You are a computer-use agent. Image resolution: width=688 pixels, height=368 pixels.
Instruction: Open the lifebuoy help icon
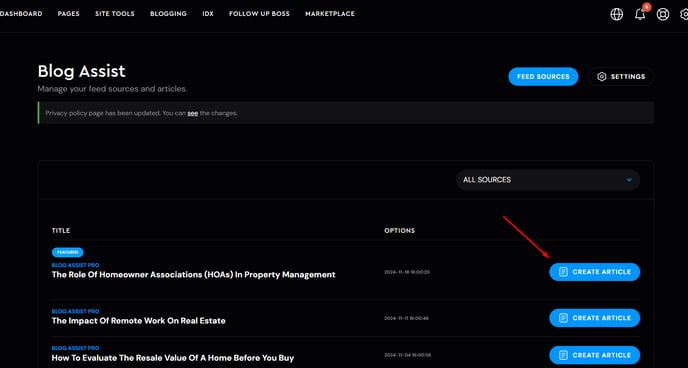663,14
